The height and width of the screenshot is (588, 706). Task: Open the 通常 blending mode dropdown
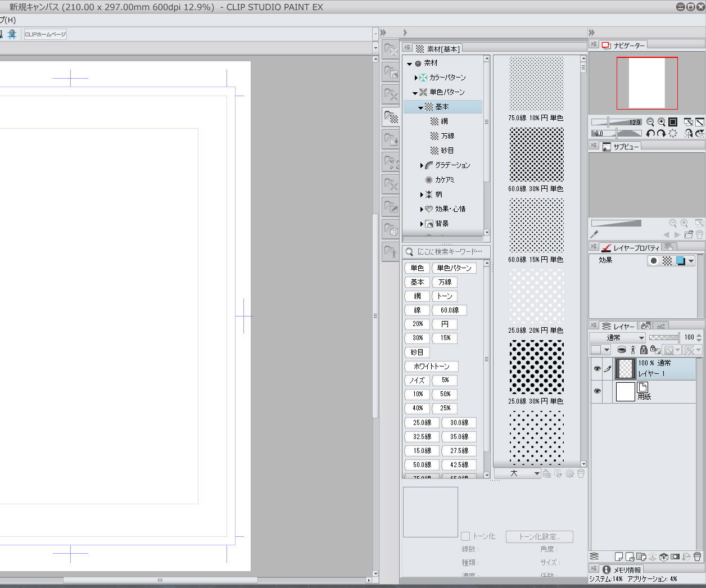617,338
